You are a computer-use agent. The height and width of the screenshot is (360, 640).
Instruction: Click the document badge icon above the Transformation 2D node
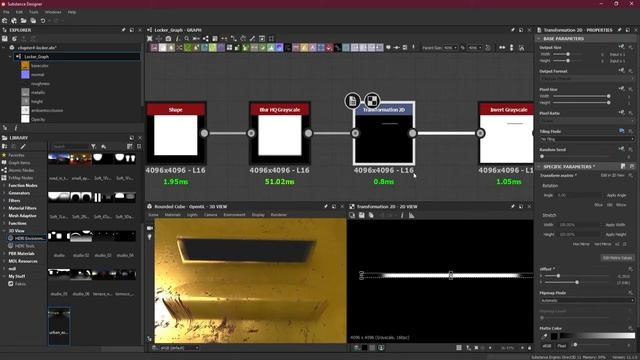coord(353,100)
